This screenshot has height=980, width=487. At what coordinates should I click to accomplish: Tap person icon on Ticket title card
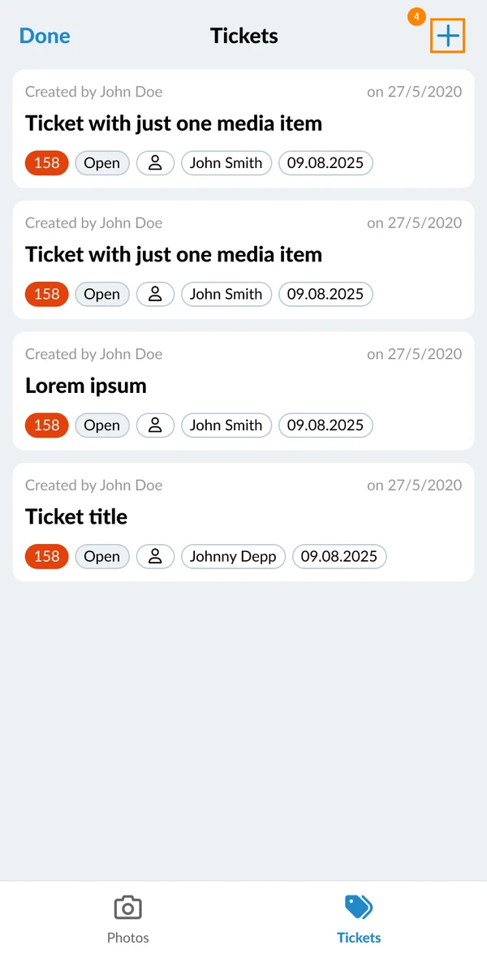(155, 556)
